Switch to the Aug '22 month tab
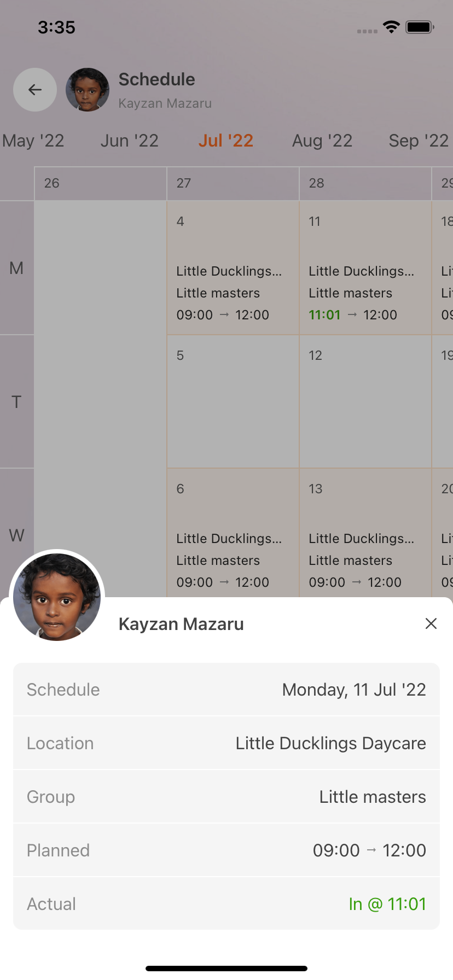453x980 pixels. coord(322,141)
